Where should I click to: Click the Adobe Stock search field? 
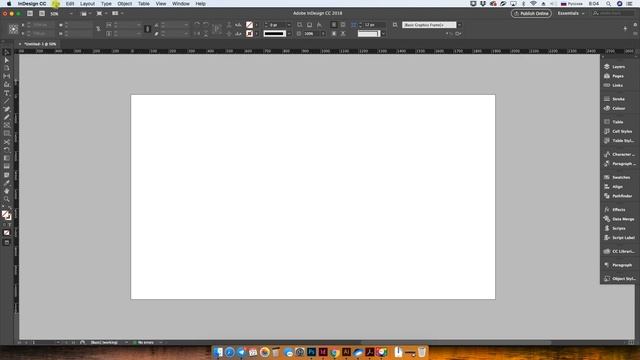click(x=613, y=13)
